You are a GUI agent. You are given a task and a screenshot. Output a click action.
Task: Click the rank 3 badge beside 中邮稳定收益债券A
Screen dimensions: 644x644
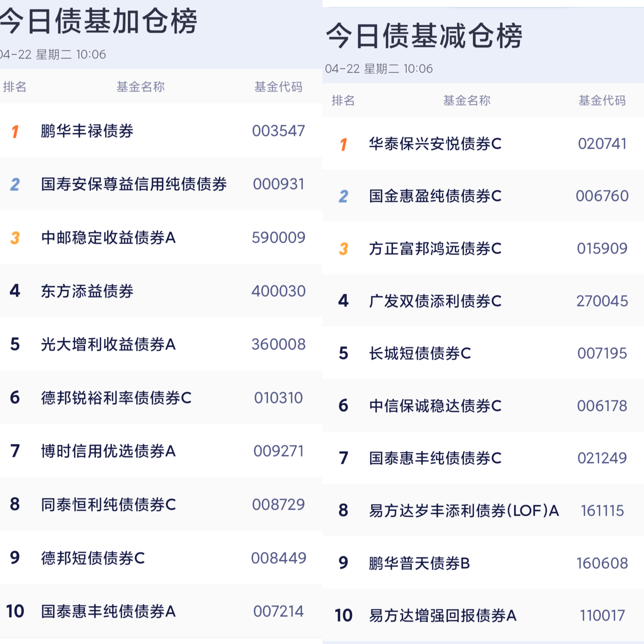point(15,238)
